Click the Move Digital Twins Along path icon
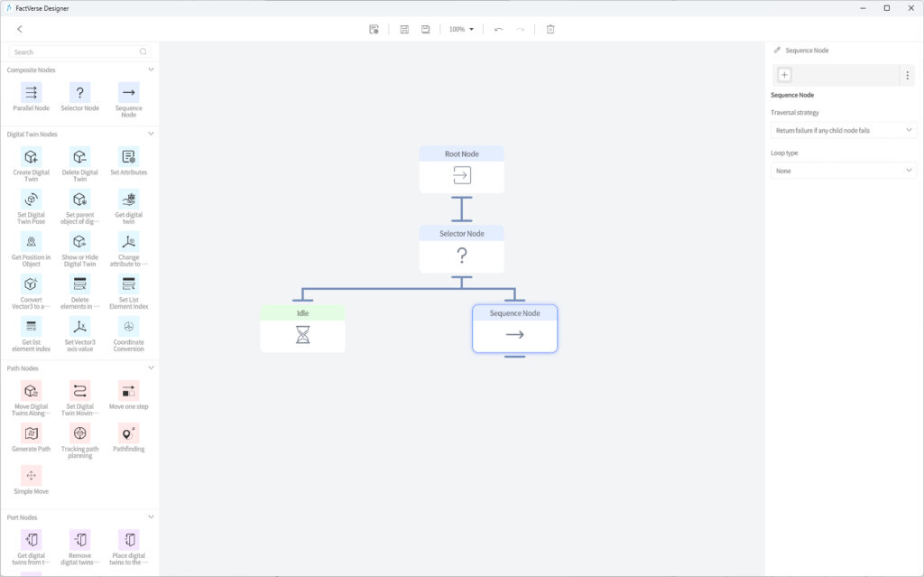Image resolution: width=924 pixels, height=577 pixels. click(x=32, y=391)
